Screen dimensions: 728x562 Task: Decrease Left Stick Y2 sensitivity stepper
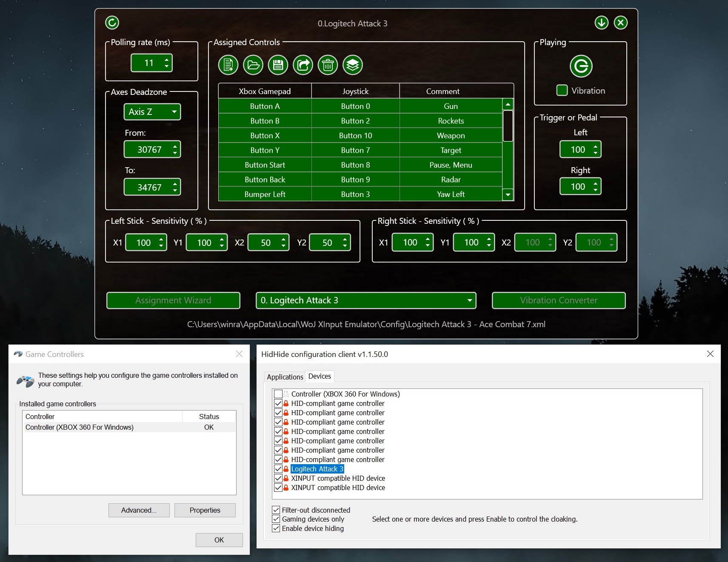click(345, 246)
